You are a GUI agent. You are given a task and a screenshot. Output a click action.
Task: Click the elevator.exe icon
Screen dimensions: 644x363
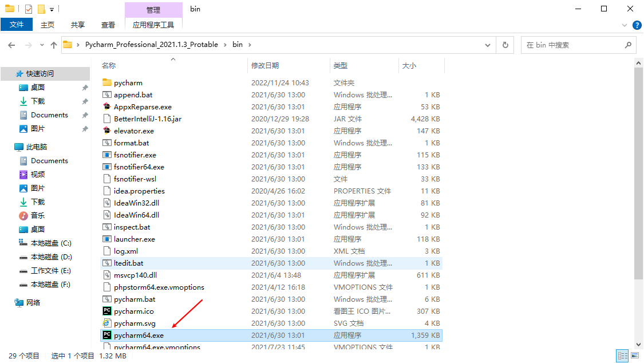click(x=107, y=131)
